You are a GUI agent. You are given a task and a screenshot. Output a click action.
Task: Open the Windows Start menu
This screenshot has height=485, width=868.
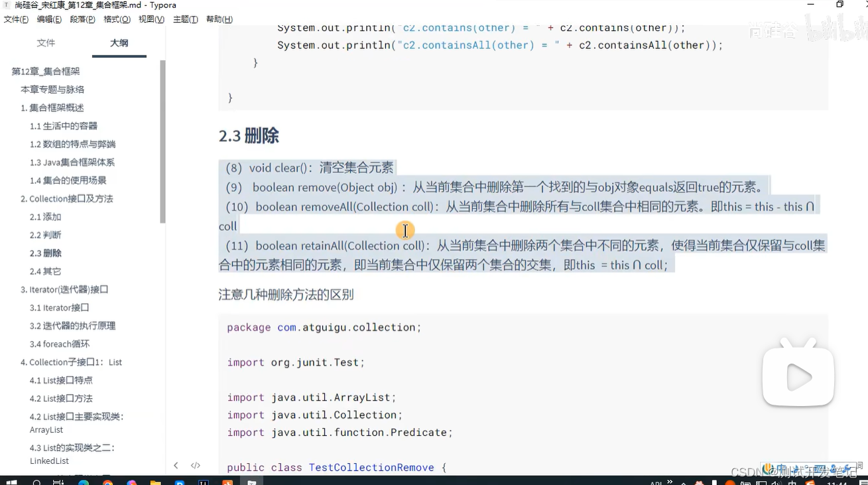coord(11,482)
